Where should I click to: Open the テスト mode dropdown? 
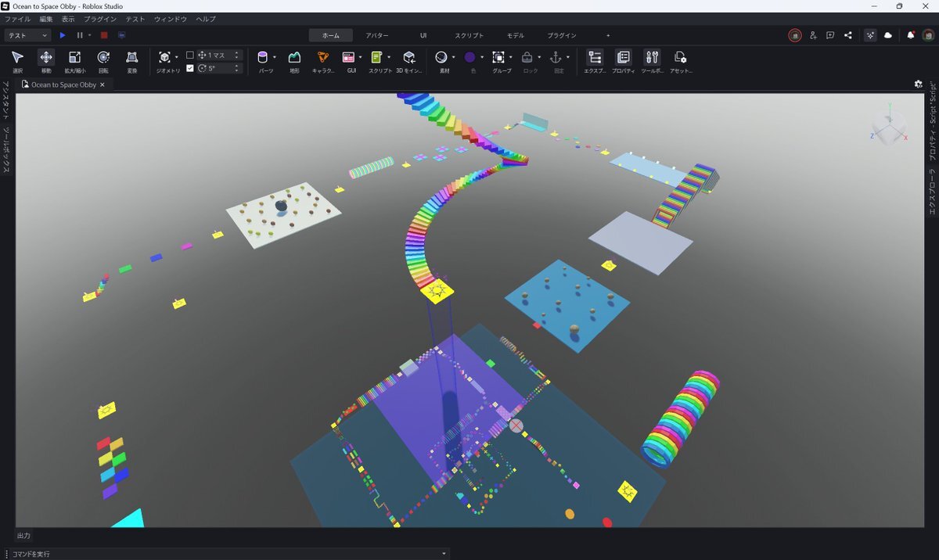coord(28,35)
